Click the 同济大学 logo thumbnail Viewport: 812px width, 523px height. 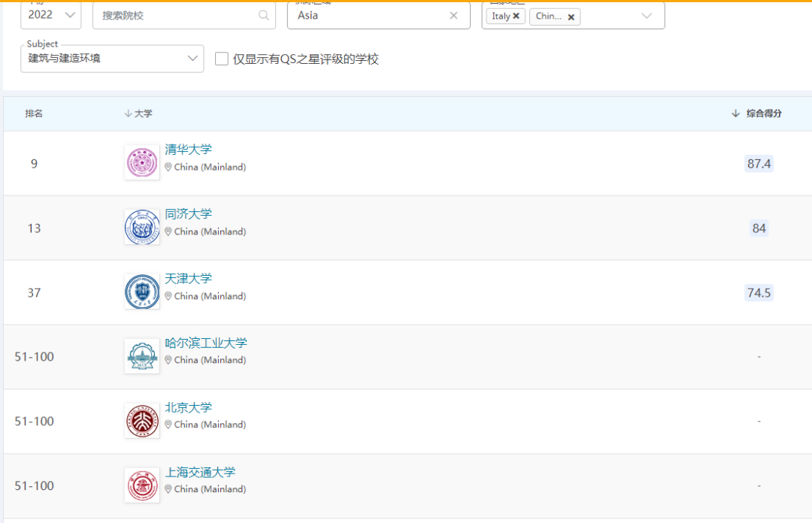tap(142, 227)
